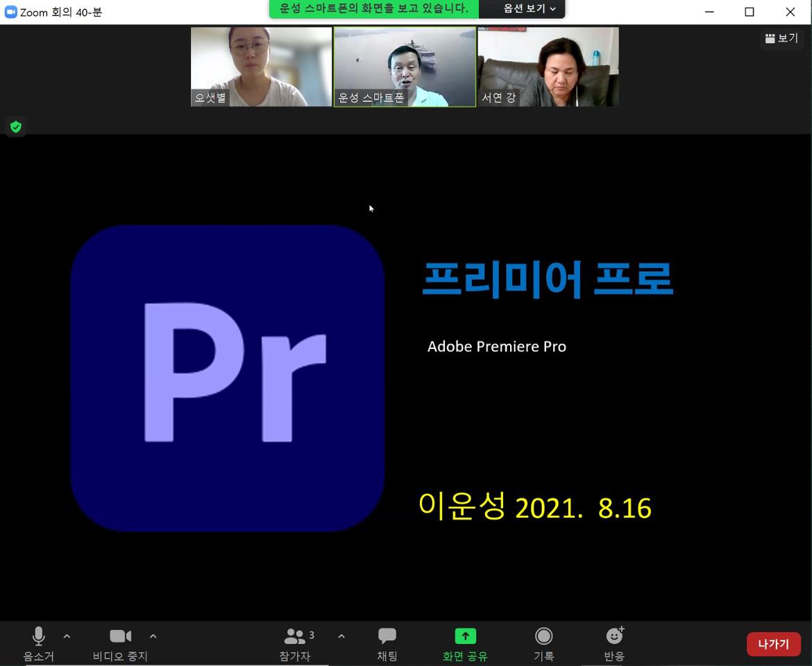Viewport: 812px width, 666px height.
Task: Select the 운성 스마트폰 participant video
Action: (x=405, y=66)
